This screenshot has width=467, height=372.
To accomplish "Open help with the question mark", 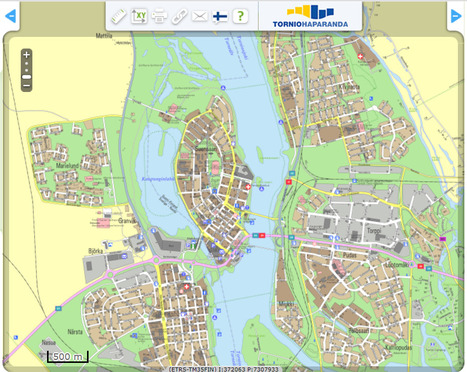I will click(x=240, y=16).
